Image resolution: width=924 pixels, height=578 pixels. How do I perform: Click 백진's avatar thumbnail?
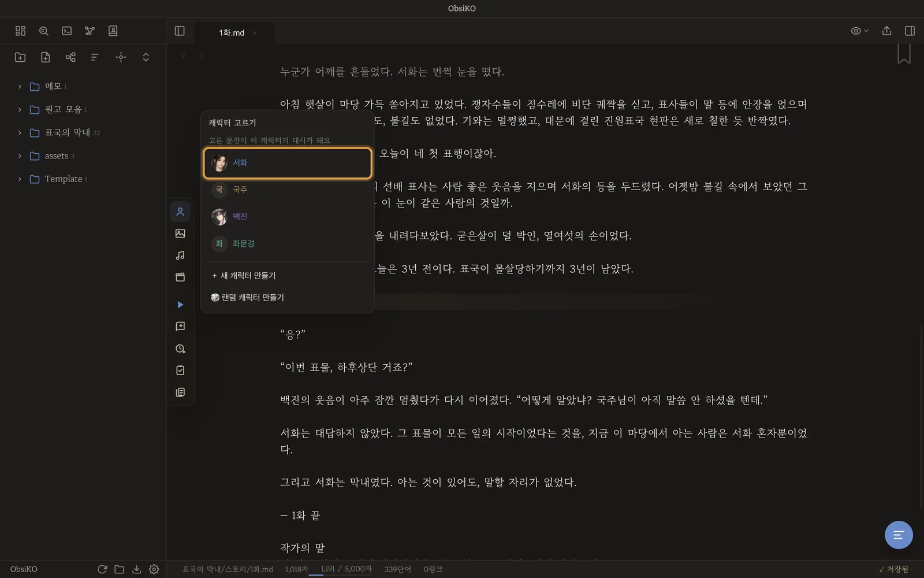click(x=219, y=217)
